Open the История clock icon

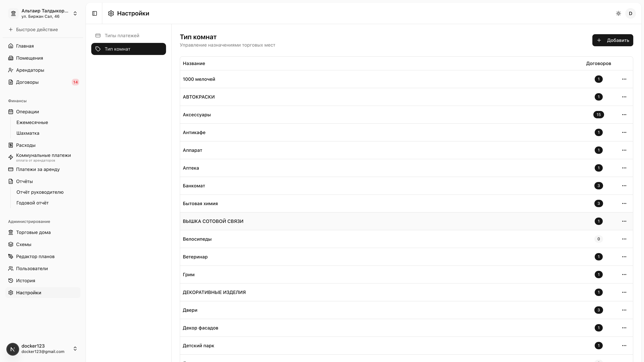[x=11, y=281]
